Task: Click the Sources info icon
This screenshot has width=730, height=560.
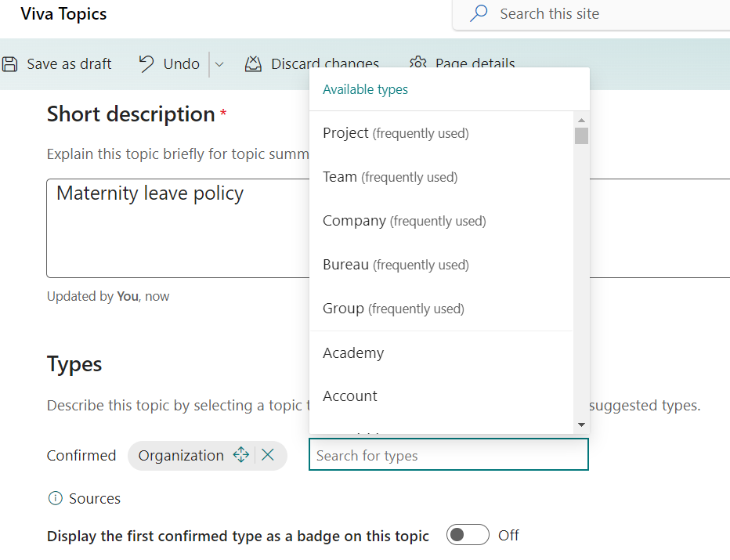Action: [x=55, y=498]
